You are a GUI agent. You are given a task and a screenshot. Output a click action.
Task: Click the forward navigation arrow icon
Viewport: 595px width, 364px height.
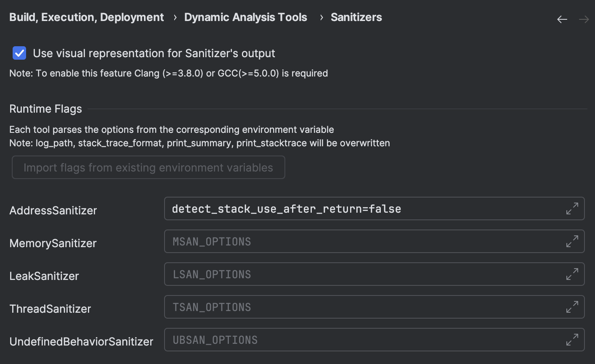583,19
